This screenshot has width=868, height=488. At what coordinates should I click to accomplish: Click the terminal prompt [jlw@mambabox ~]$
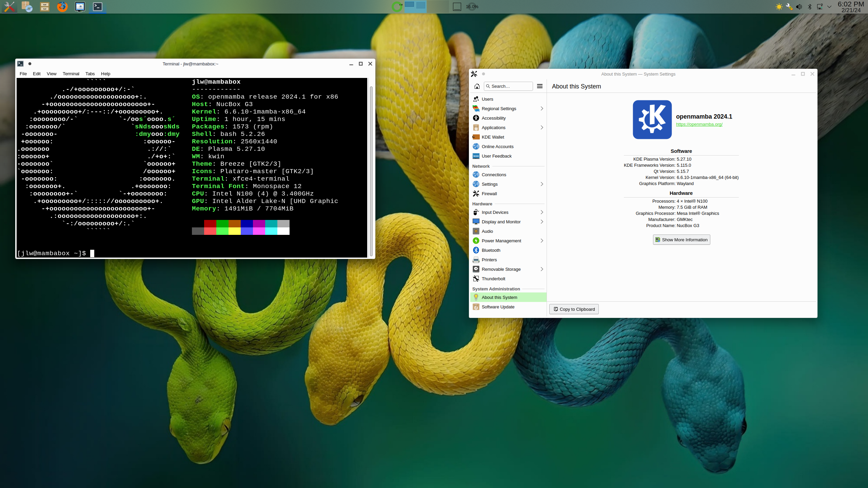(52, 253)
